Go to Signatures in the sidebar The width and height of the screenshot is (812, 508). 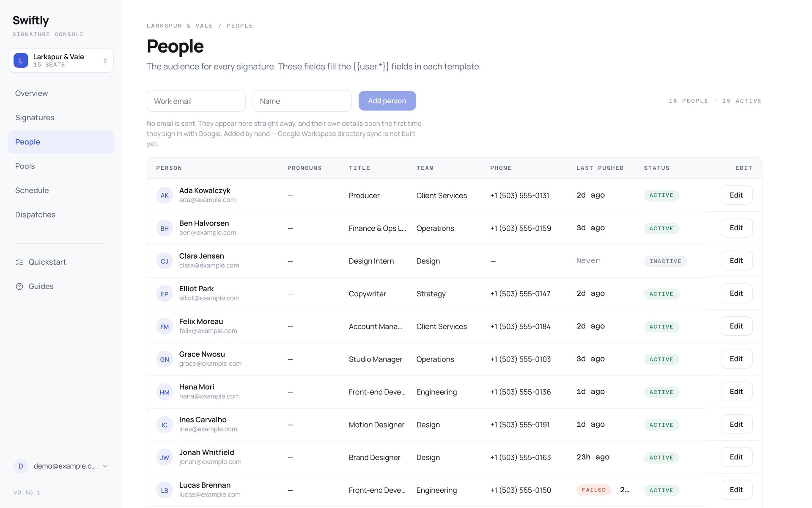coord(61,118)
